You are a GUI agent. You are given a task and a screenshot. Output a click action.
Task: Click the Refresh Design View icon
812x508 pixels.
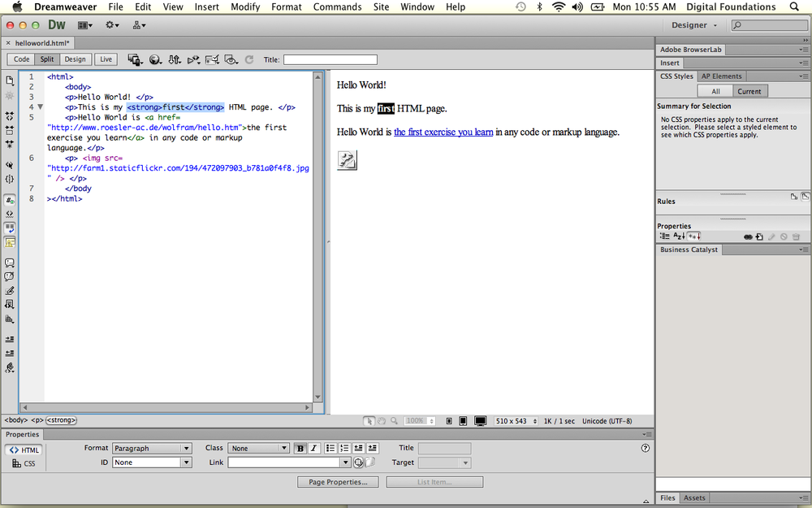(x=249, y=59)
